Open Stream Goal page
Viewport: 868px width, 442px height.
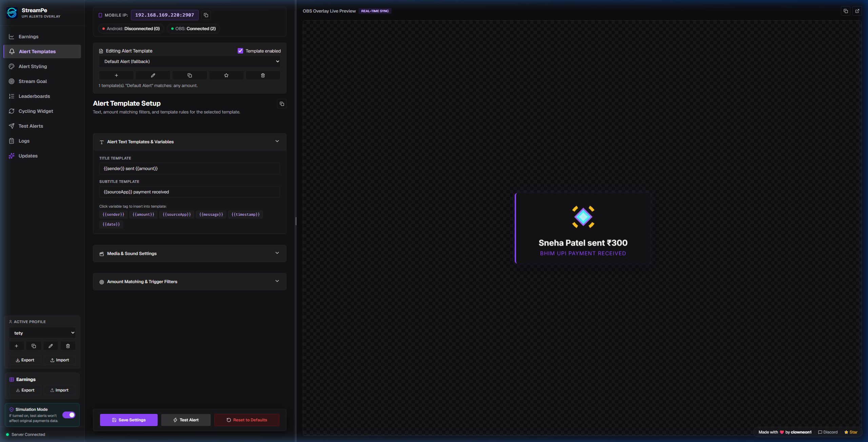42,81
